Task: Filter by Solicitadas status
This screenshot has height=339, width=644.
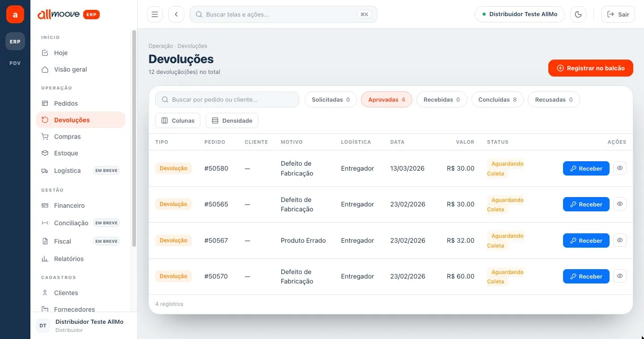Action: (x=330, y=99)
